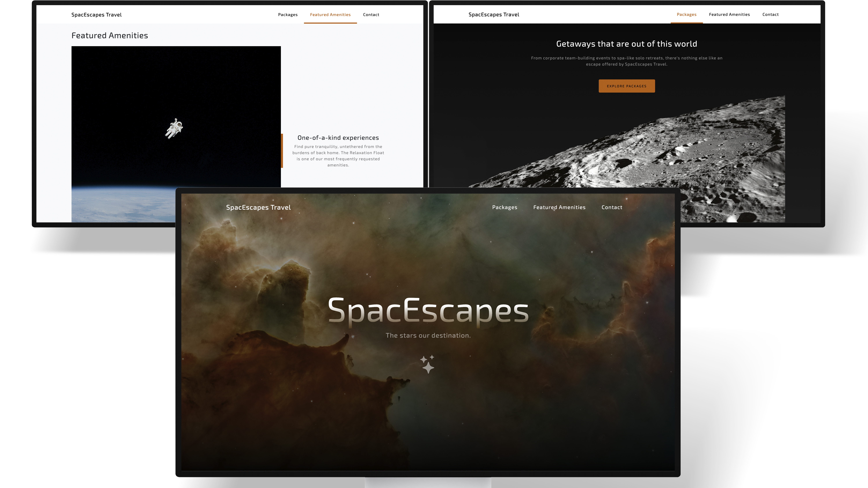
Task: Select the active Packages tab in the right window
Action: [x=686, y=14]
